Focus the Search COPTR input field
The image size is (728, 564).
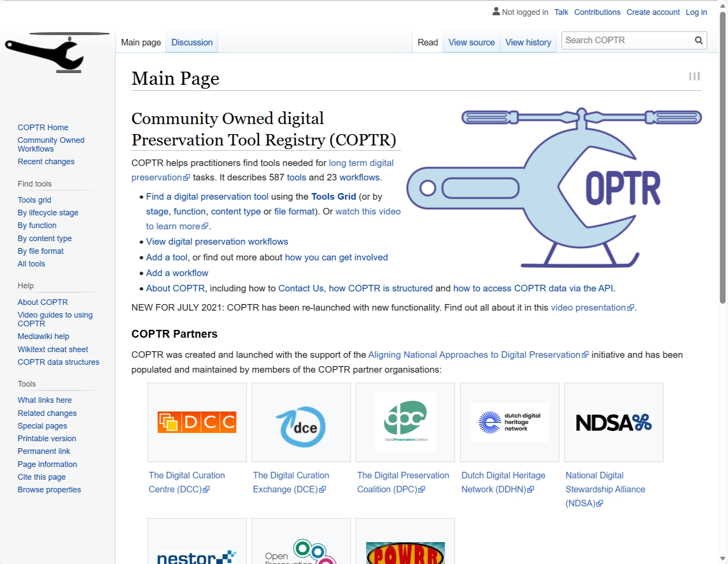(627, 41)
